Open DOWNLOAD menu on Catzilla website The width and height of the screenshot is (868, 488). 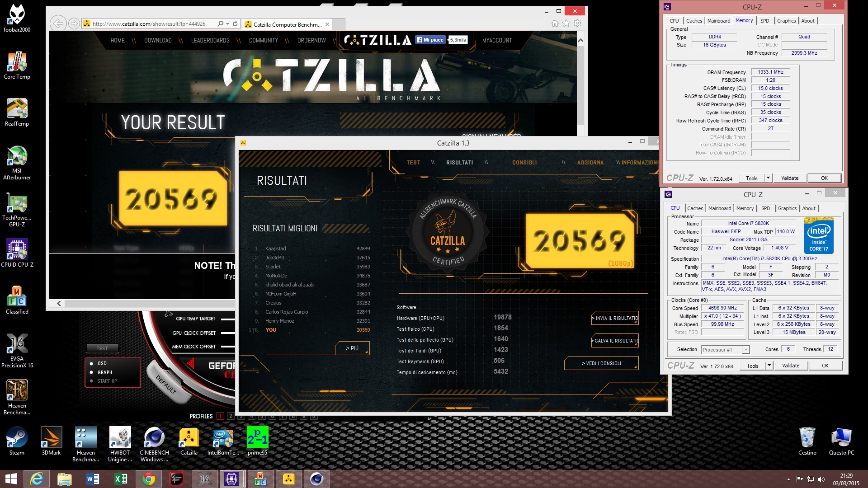(158, 40)
